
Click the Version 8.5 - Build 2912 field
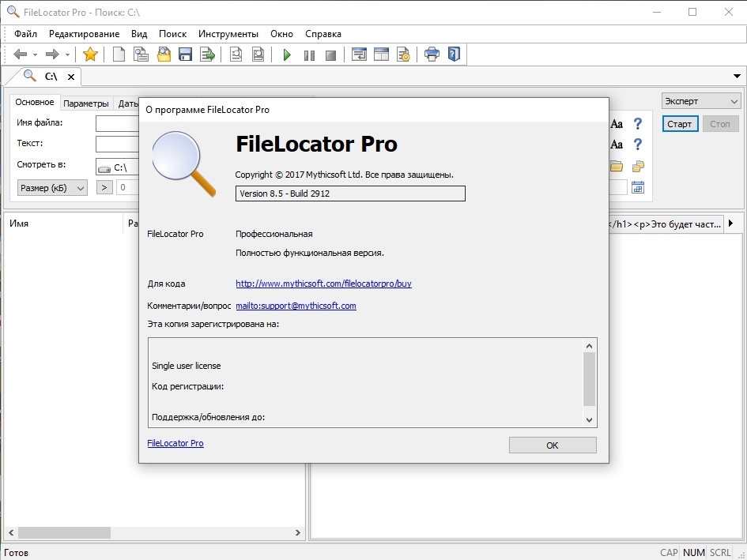350,194
